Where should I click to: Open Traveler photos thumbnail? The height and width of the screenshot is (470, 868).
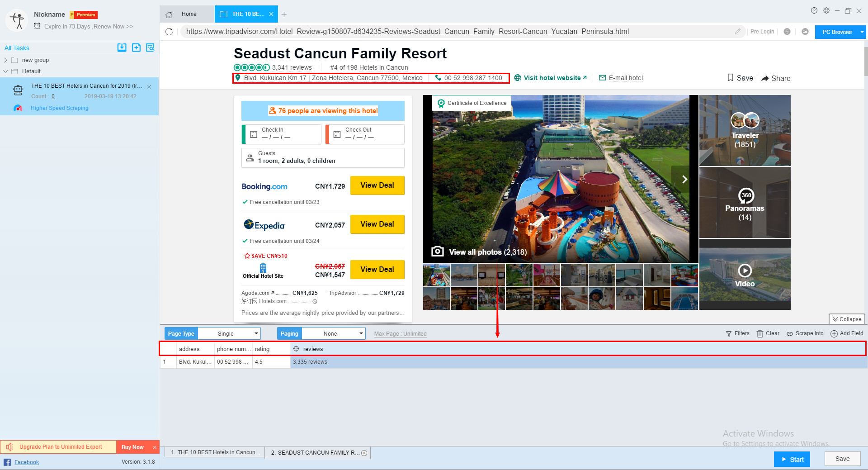coord(745,131)
